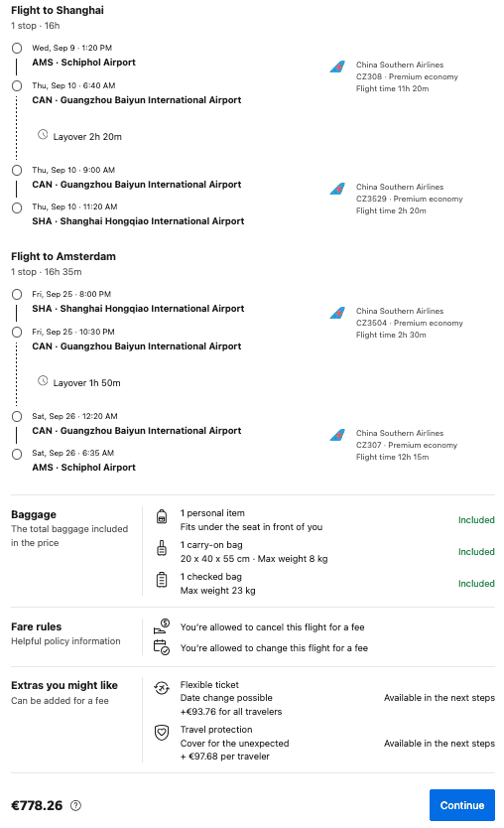
Task: Click the personal item bag icon
Action: pyautogui.click(x=162, y=516)
